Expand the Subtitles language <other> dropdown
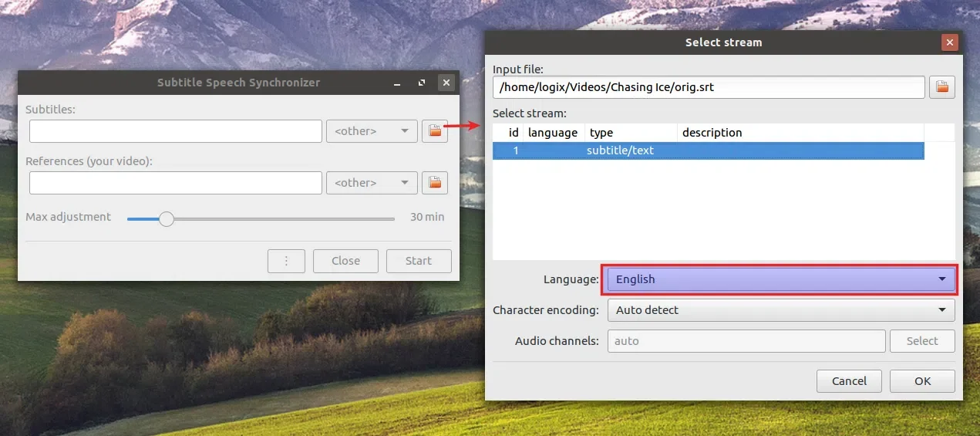This screenshot has height=436, width=980. pos(372,131)
